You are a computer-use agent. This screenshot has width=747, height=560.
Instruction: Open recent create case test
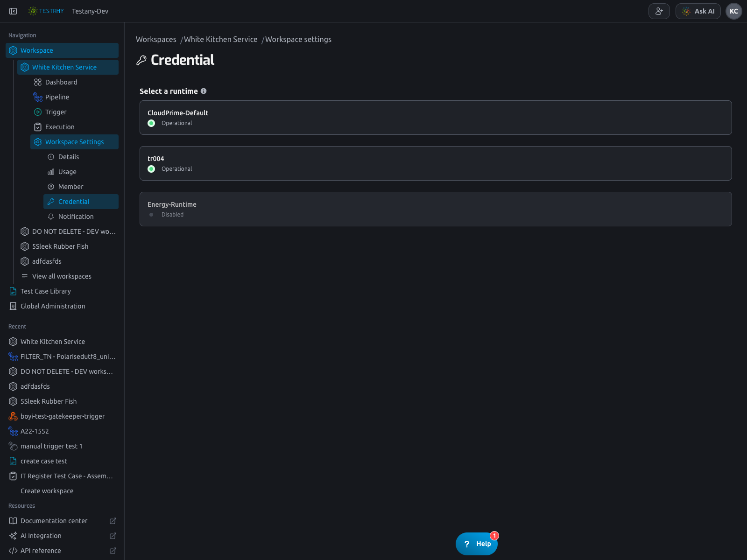click(x=62, y=461)
